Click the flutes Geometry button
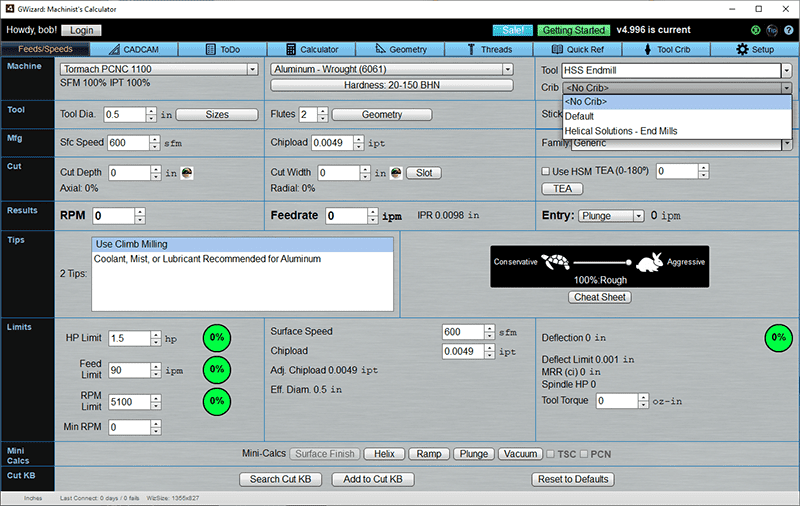The image size is (800, 506). click(382, 115)
